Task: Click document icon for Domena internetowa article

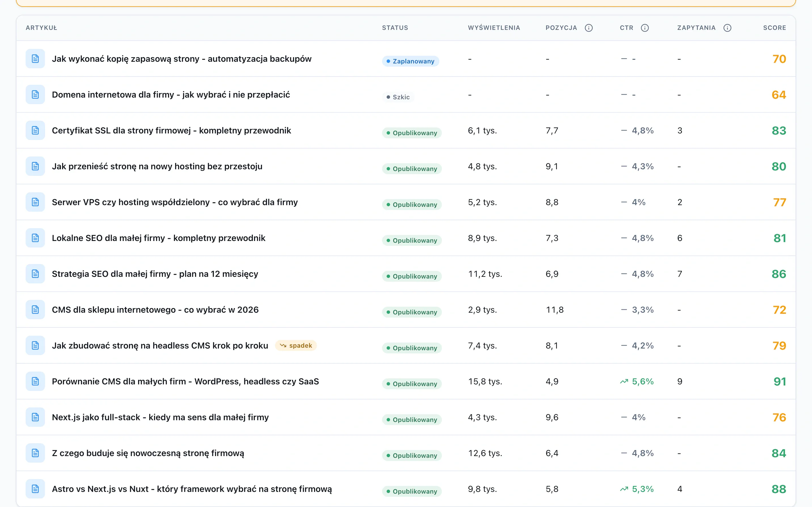Action: point(35,94)
